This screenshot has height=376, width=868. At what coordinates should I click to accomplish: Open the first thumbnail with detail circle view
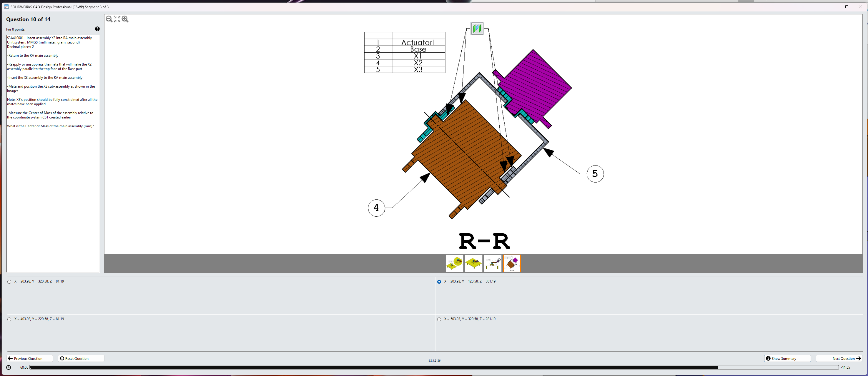point(454,263)
